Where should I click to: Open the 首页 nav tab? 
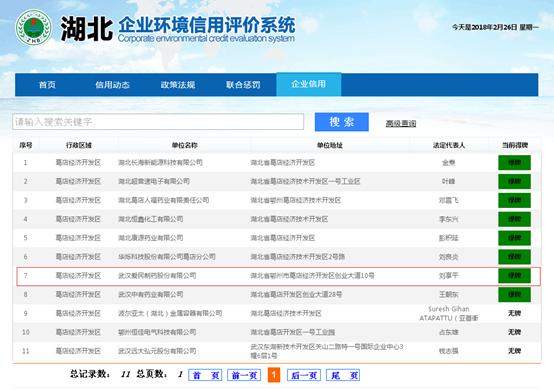pos(47,85)
